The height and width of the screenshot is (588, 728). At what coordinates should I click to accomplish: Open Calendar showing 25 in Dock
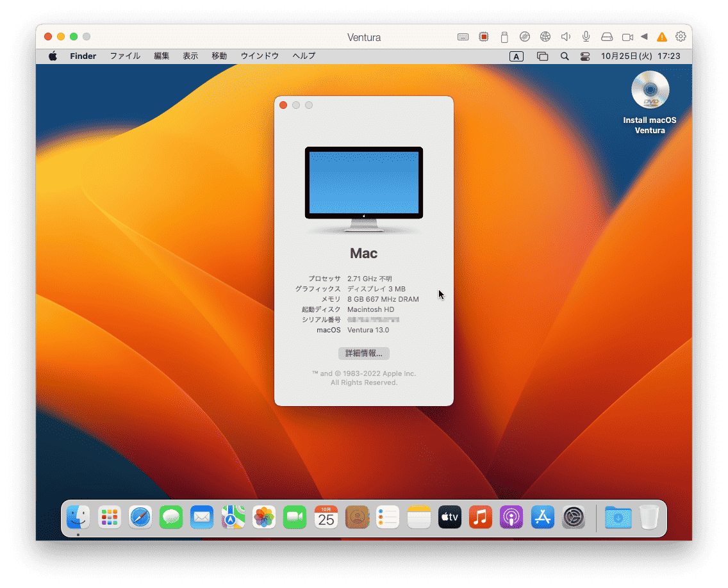[326, 517]
